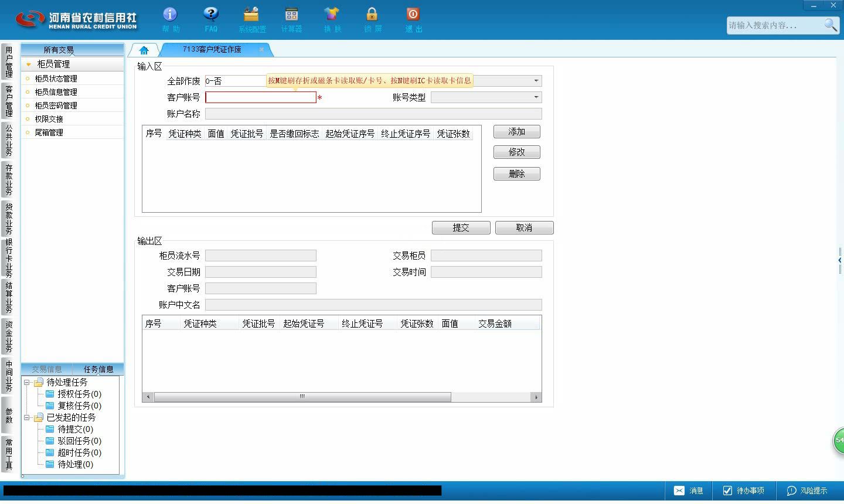This screenshot has height=504, width=844.
Task: Select the 待提交(0) folder
Action: 69,430
